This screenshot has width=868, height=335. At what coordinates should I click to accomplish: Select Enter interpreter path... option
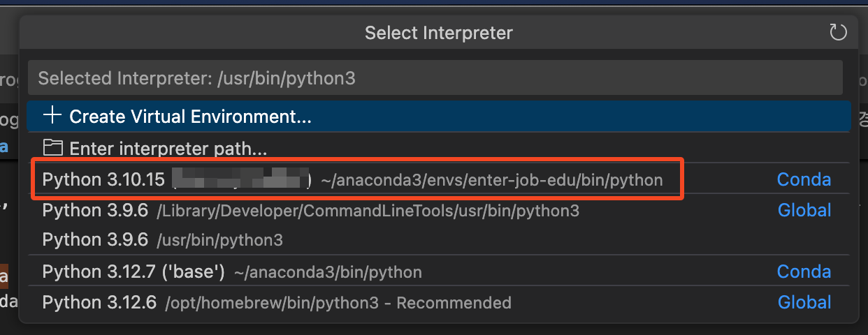[x=168, y=149]
